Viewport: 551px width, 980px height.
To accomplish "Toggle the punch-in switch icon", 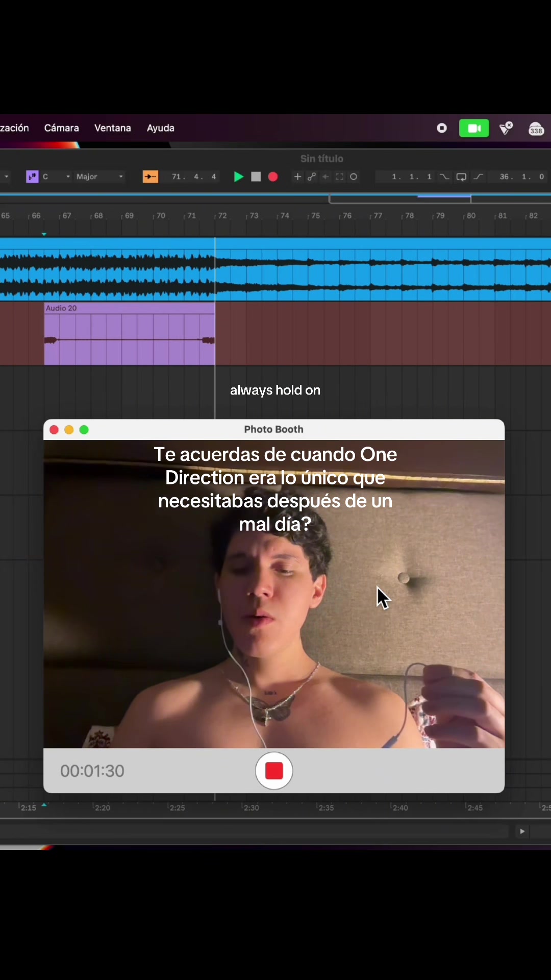I will point(445,177).
